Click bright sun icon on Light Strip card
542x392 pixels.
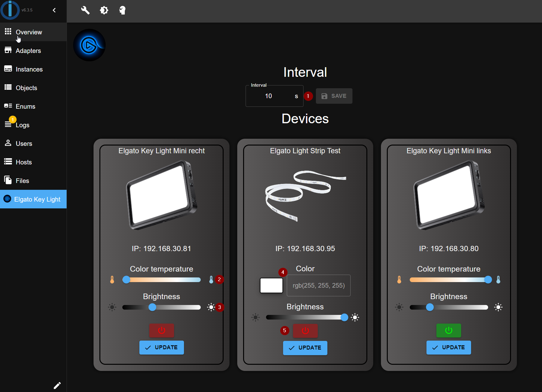[355, 317]
